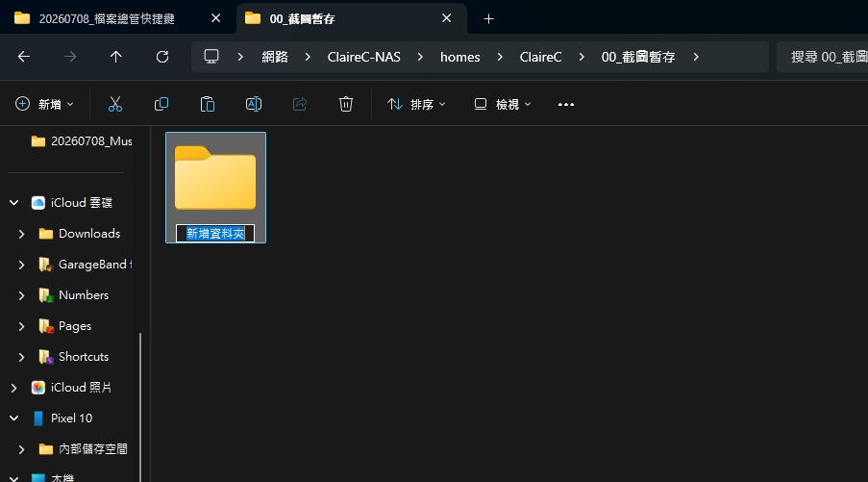Click ClaireC in the address breadcrumb
Image resolution: width=868 pixels, height=482 pixels.
click(x=540, y=57)
